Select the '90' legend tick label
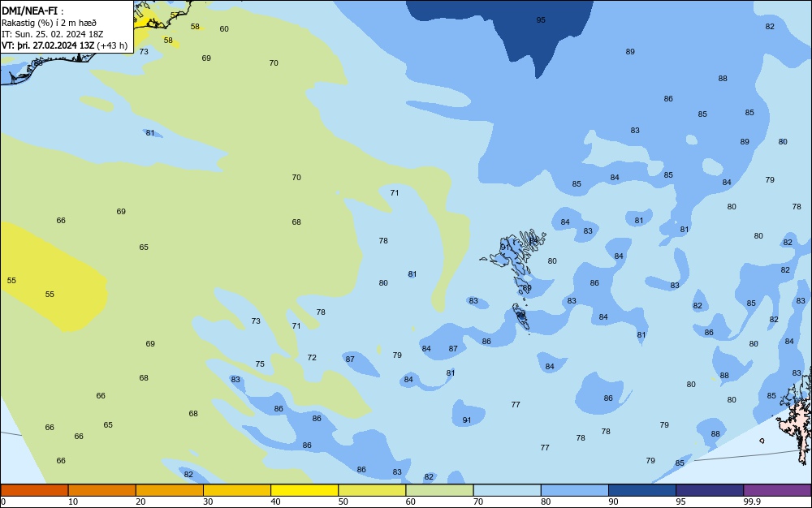This screenshot has height=508, width=812. [x=613, y=502]
